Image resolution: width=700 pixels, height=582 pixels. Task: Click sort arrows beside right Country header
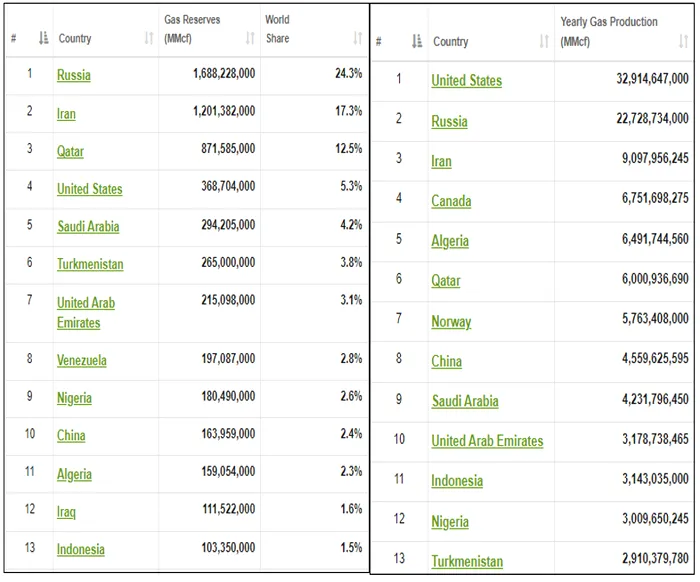click(544, 42)
